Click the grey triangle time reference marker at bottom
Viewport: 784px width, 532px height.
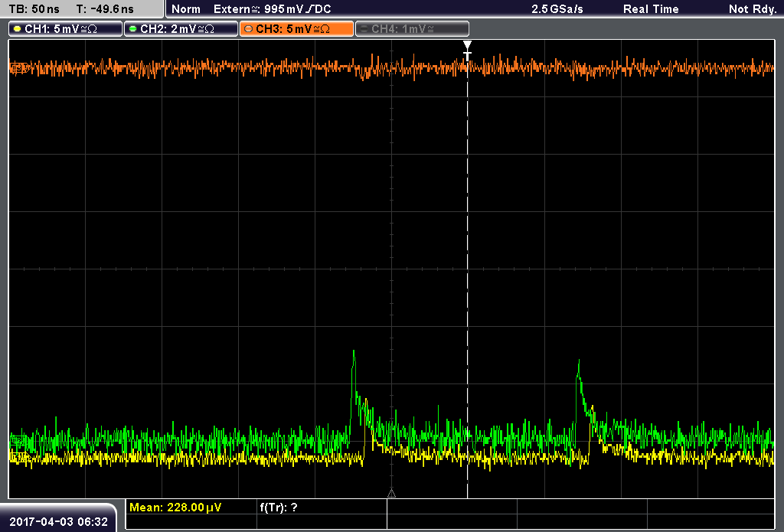coord(391,494)
